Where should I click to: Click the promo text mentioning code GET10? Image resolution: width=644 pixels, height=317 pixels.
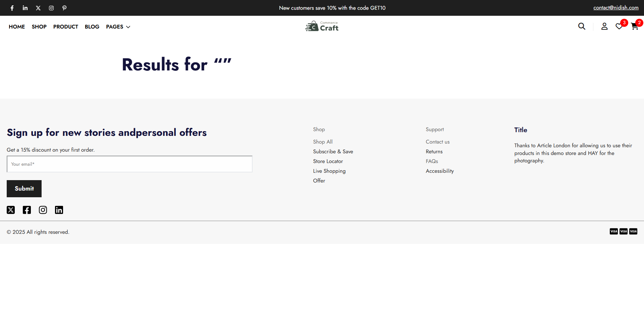point(332,8)
